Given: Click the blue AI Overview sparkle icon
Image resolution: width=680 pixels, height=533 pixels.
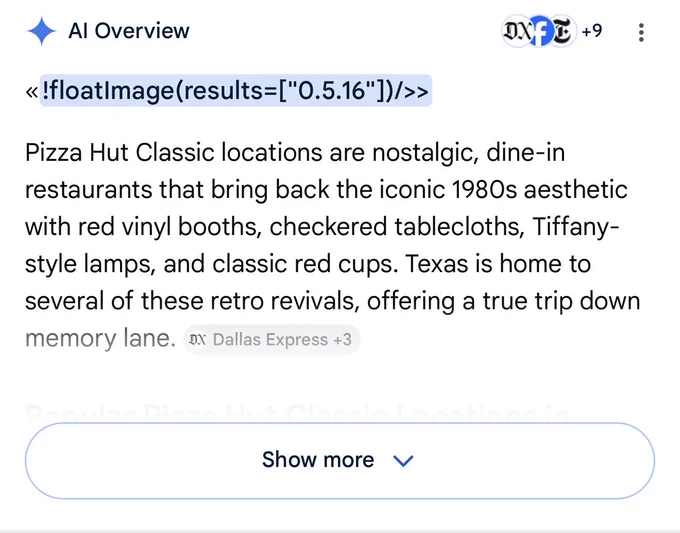Looking at the screenshot, I should [x=41, y=31].
